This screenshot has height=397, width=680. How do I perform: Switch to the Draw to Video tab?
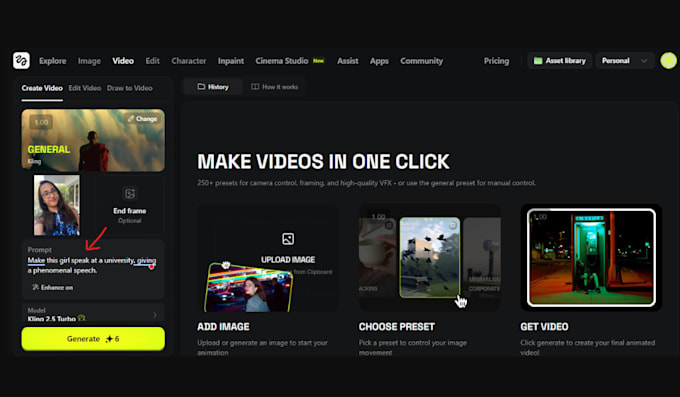tap(130, 88)
